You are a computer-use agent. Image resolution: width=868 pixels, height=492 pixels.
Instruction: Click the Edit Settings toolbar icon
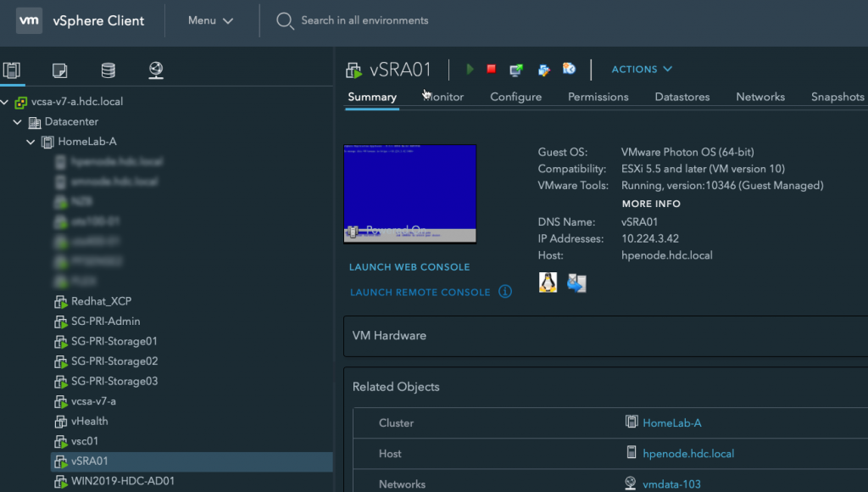coord(544,70)
